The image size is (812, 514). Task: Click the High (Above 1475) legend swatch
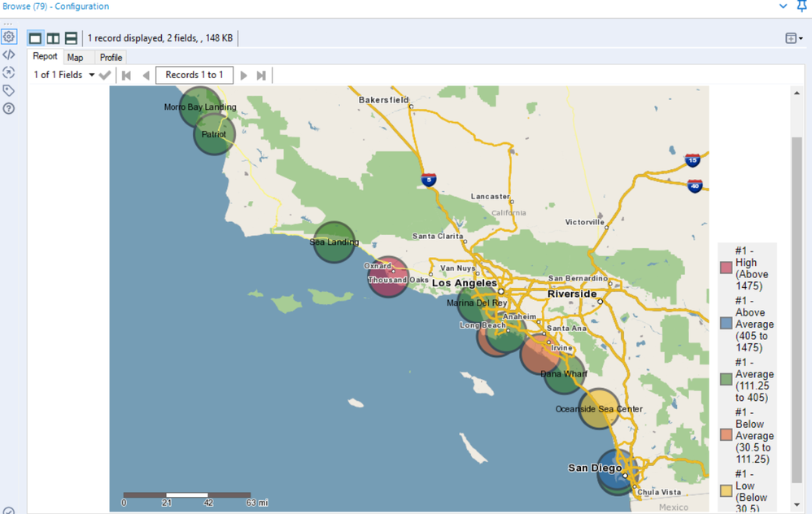[x=726, y=268]
